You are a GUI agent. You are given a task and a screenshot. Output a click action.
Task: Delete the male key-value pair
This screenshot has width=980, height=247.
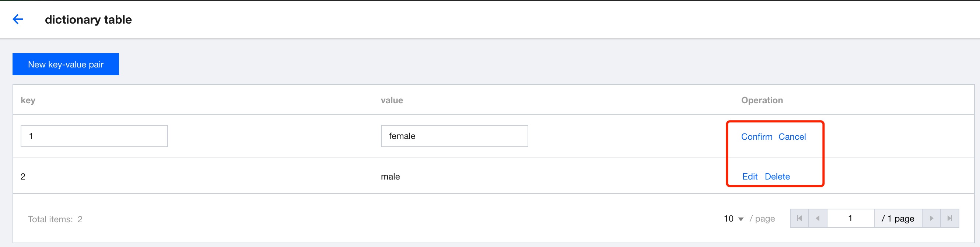point(777,177)
